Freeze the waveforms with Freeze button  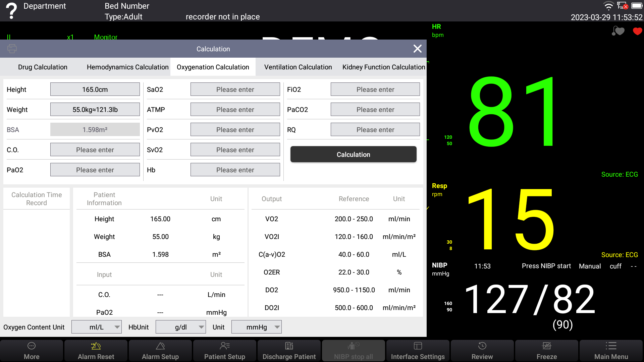pyautogui.click(x=547, y=351)
